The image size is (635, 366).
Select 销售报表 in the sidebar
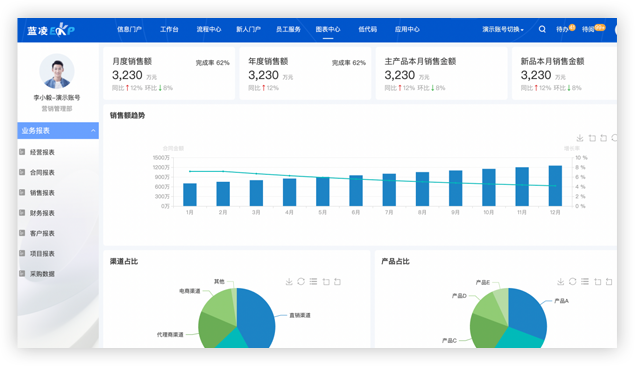(x=42, y=193)
